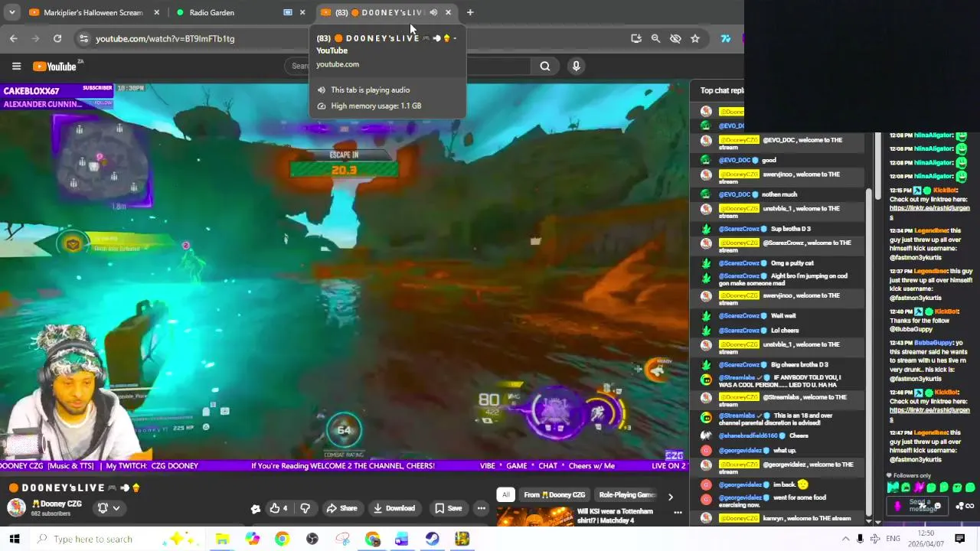Click the remix icon left of the like button
The image size is (980, 551).
256,508
